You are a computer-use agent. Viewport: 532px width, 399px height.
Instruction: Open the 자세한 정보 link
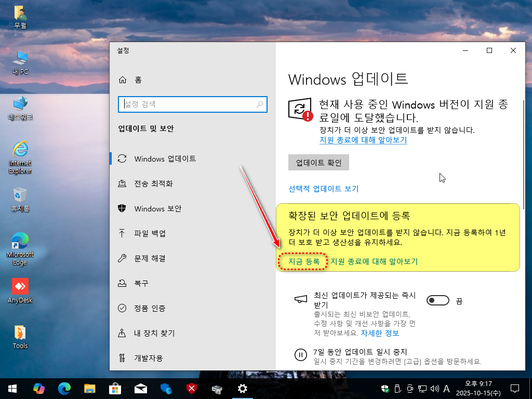[x=380, y=333]
